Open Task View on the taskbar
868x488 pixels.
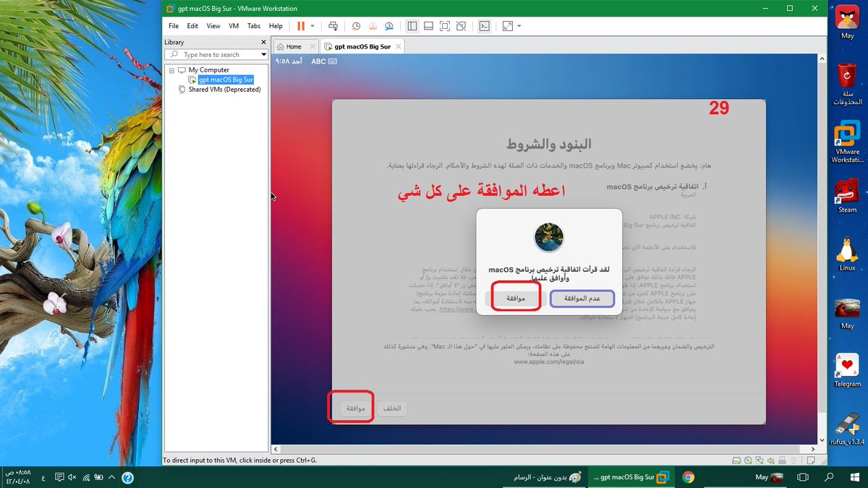802,477
